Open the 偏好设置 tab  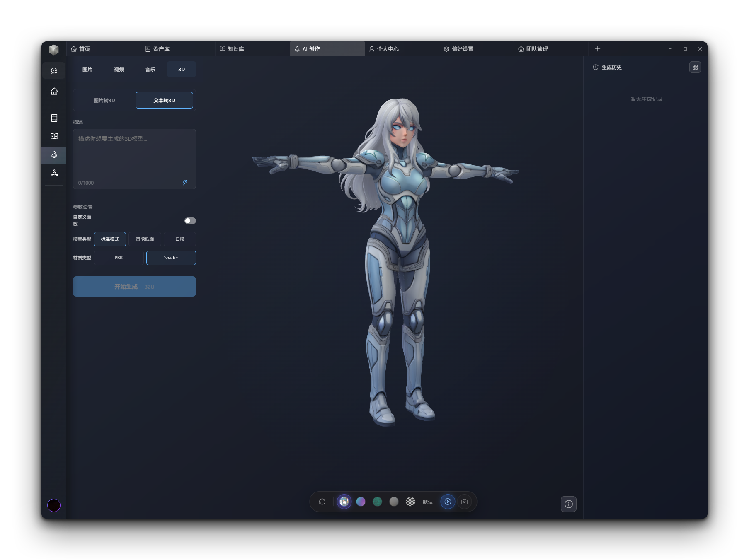(x=462, y=49)
